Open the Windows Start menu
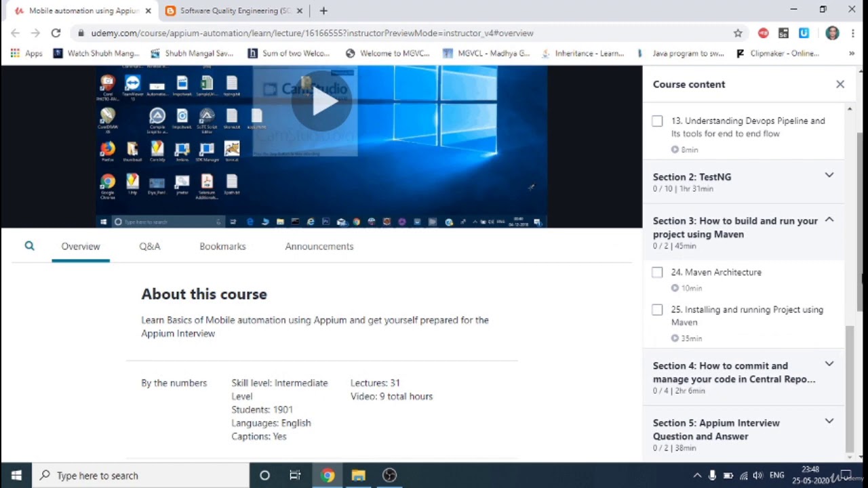The width and height of the screenshot is (868, 488). pos(16,475)
